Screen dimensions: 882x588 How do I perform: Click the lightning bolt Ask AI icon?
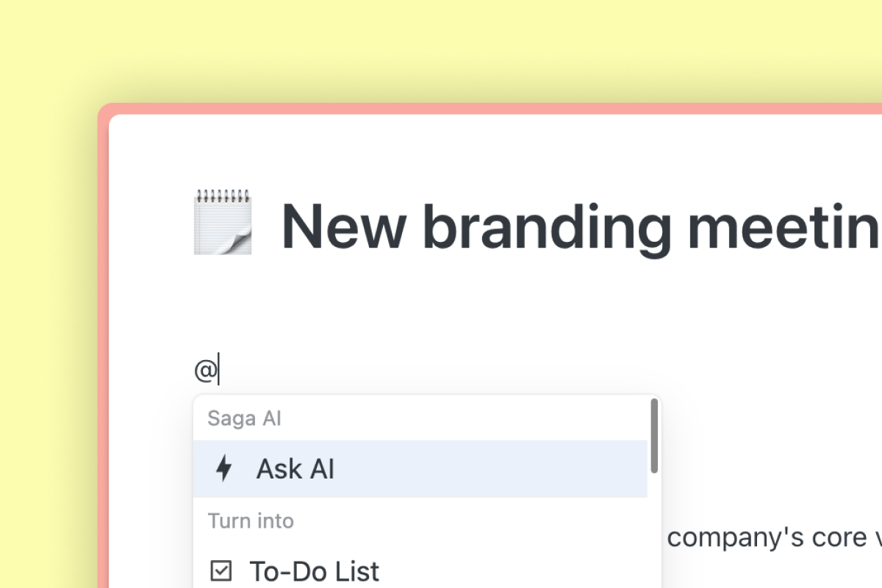point(223,468)
